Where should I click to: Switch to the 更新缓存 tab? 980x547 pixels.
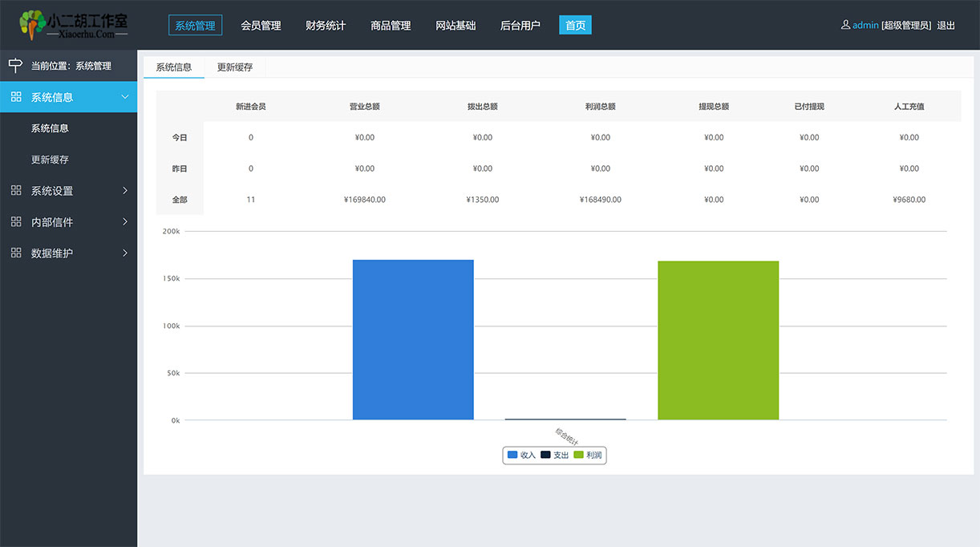(x=235, y=67)
